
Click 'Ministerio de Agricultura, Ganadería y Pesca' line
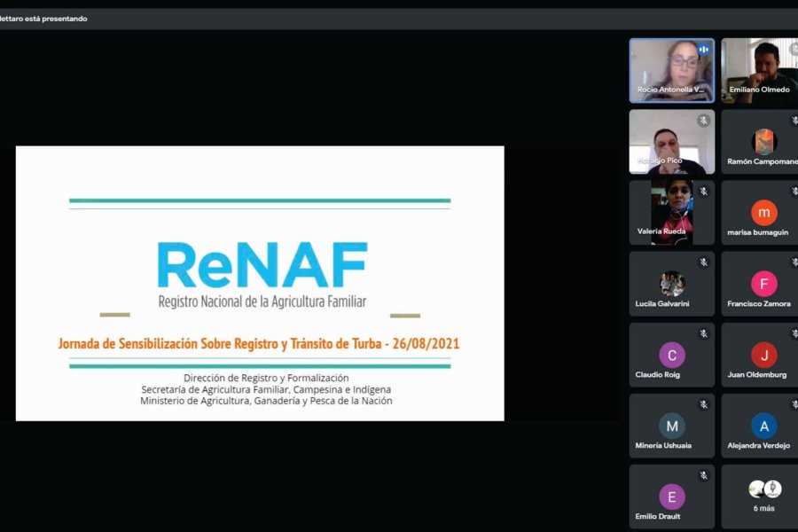[x=266, y=401]
